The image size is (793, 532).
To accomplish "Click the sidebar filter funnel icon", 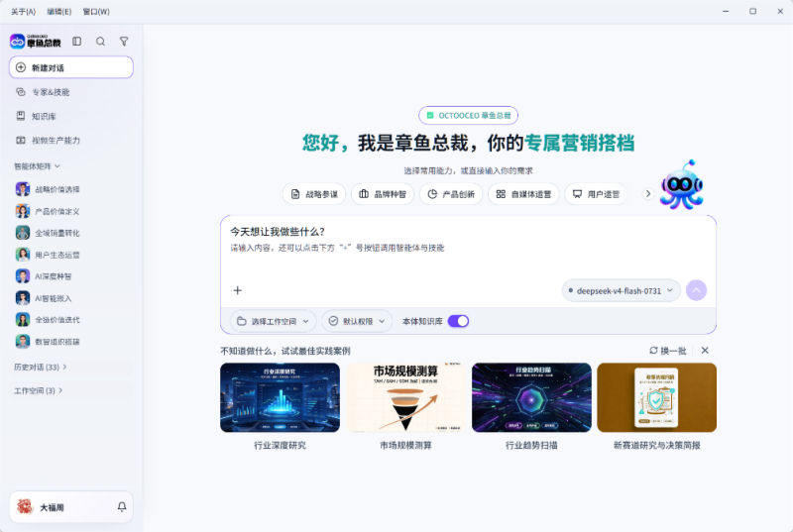I will pos(124,42).
